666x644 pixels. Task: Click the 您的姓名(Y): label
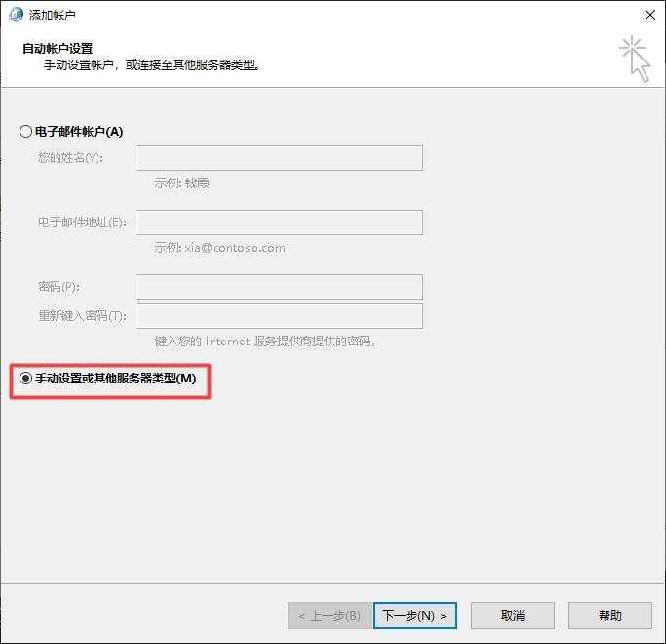[x=70, y=158]
